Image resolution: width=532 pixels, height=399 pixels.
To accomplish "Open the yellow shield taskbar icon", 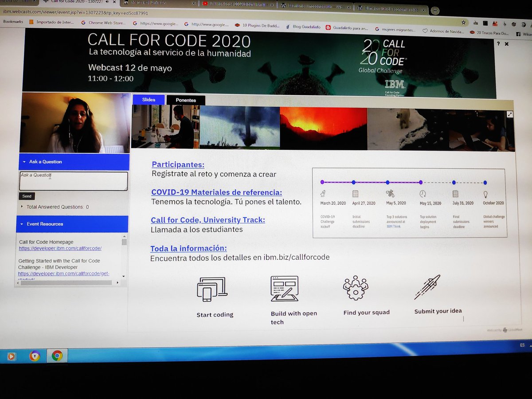I will (35, 356).
